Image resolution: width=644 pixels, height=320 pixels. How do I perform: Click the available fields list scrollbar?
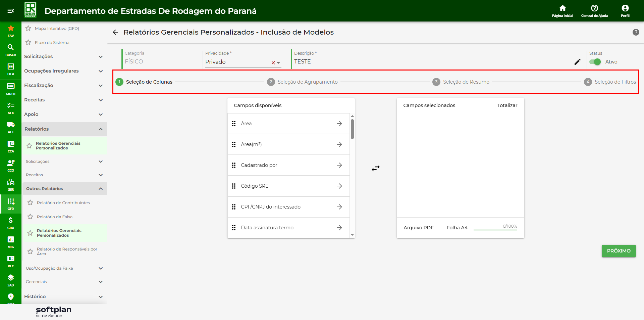[352, 129]
